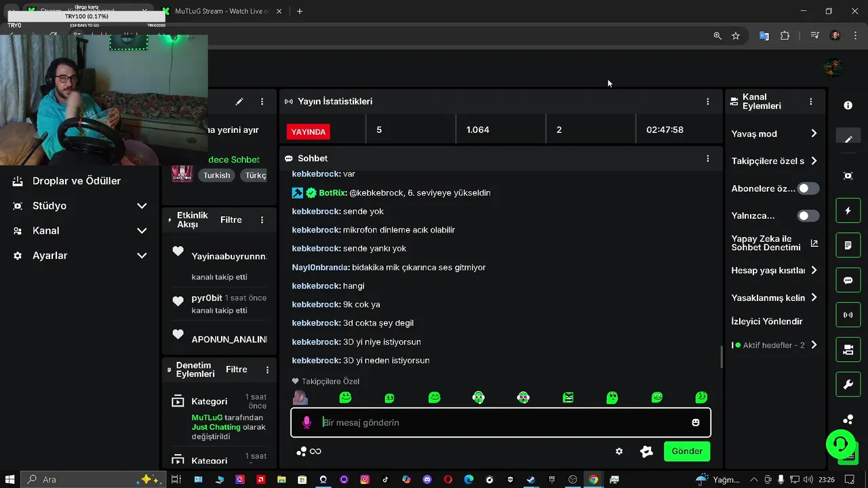Click the lightning bolt icon in right sidebar
The image size is (868, 488).
848,211
